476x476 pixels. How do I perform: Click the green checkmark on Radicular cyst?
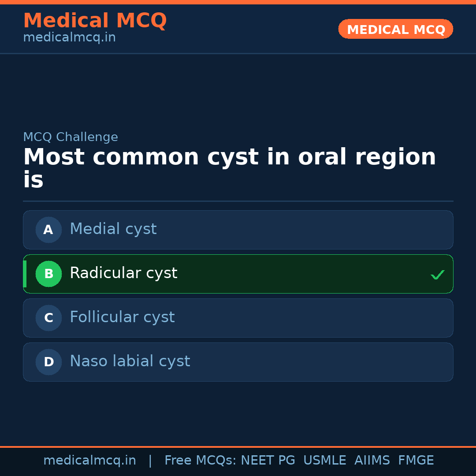pos(437,275)
